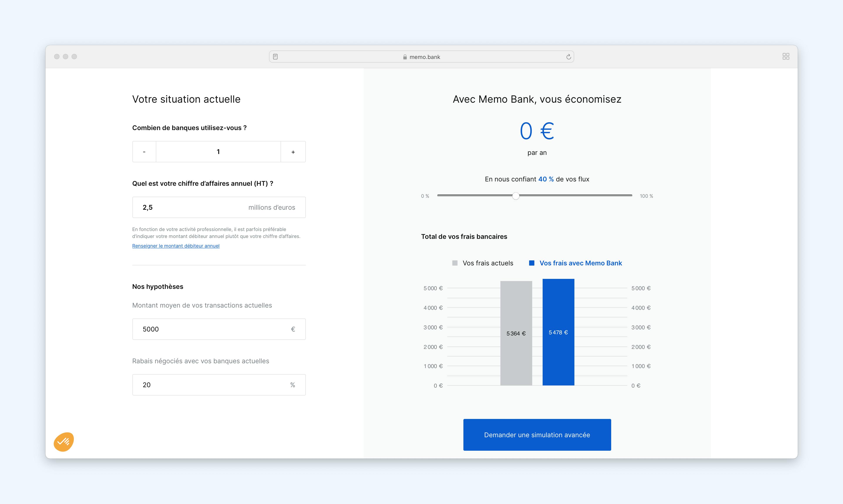Click the grey 'Vos frais actuels' legend swatch
This screenshot has height=504, width=843.
pyautogui.click(x=455, y=263)
